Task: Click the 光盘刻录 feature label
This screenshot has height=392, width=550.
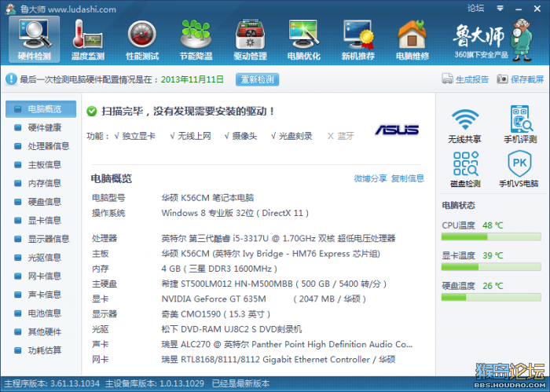Action: tap(295, 136)
